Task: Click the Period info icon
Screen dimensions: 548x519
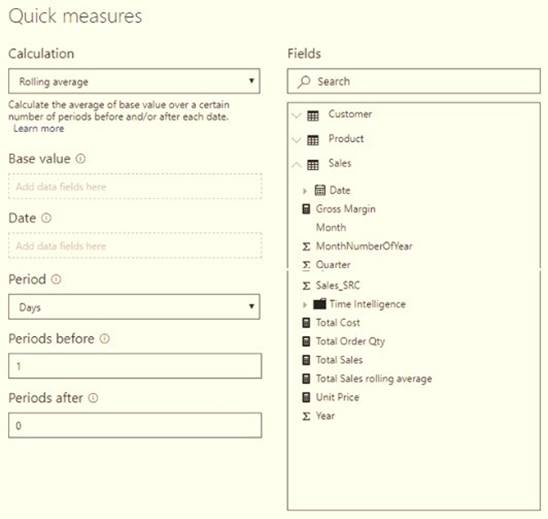Action: 56,279
